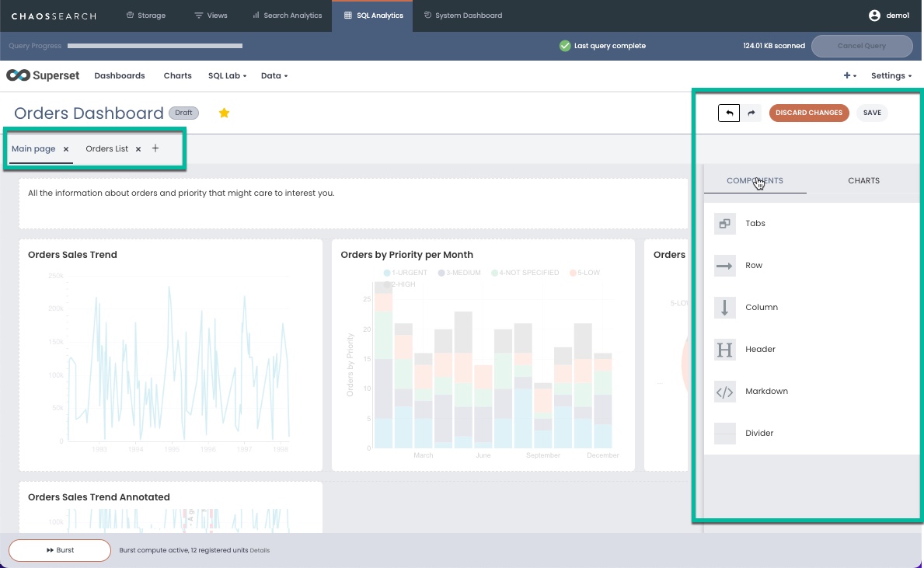Click the DISCARD CHANGES button
The image size is (924, 568).
point(808,113)
